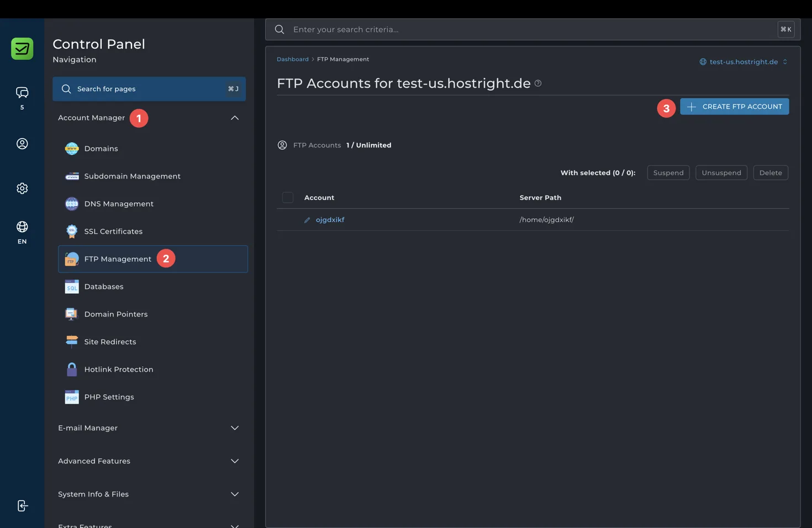Focus the Enter your search criteria field
This screenshot has height=528, width=812.
[x=533, y=29]
